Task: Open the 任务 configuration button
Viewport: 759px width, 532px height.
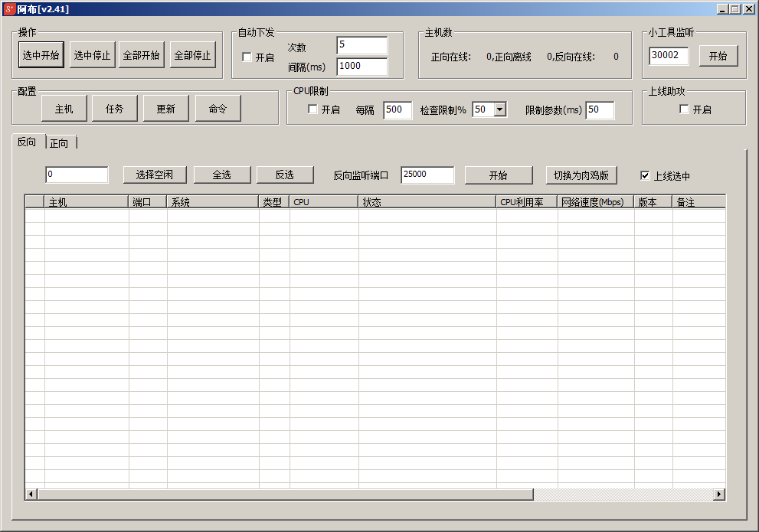Action: tap(114, 109)
